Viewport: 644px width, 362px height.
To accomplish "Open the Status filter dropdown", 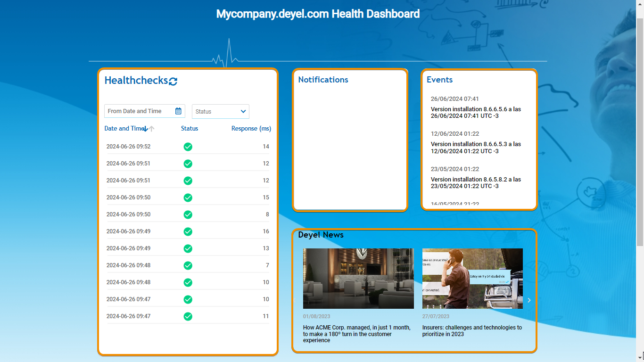I will (x=220, y=111).
